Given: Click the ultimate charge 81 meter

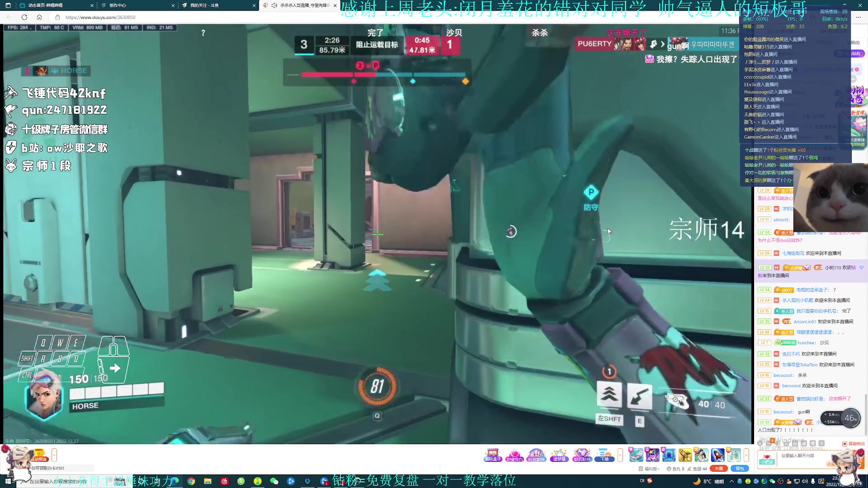Looking at the screenshot, I should (377, 387).
